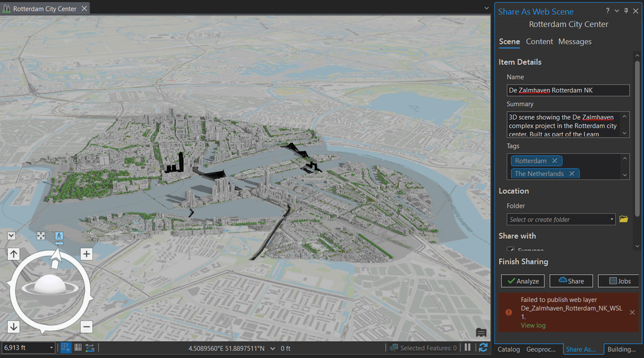644x358 pixels.
Task: Zoom in with the navigator plus button
Action: tap(86, 254)
